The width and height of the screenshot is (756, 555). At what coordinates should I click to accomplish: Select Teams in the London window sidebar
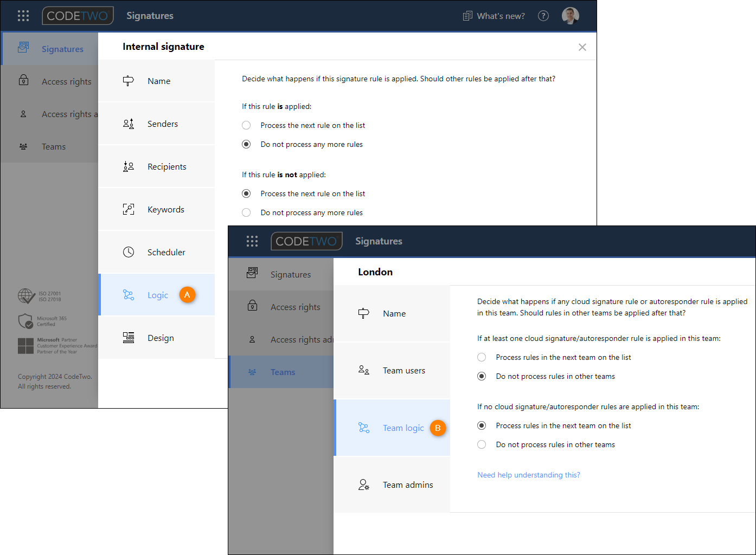[281, 372]
